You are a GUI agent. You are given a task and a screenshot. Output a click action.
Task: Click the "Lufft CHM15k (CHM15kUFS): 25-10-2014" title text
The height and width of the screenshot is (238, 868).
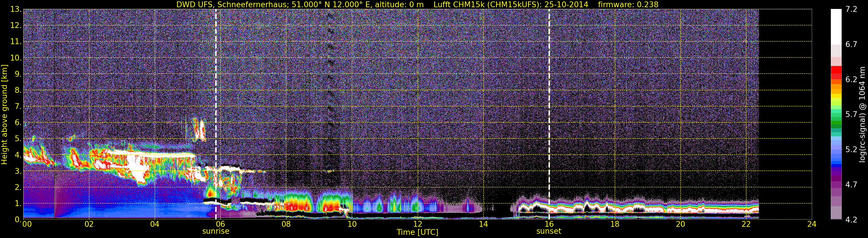coord(511,4)
